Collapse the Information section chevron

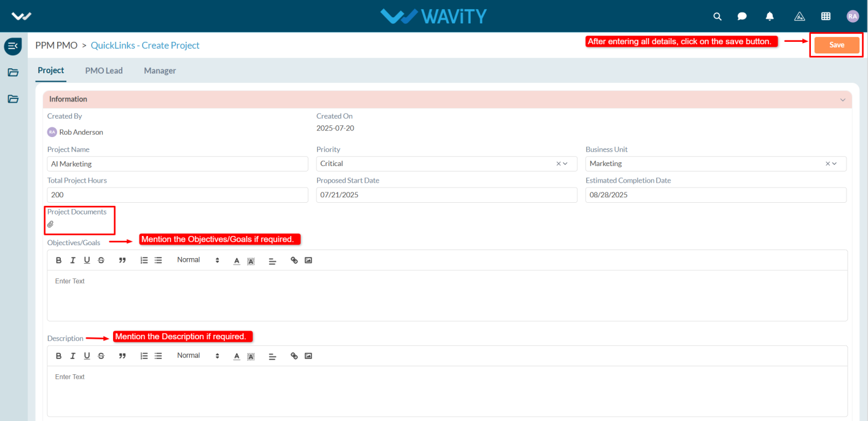pyautogui.click(x=843, y=100)
